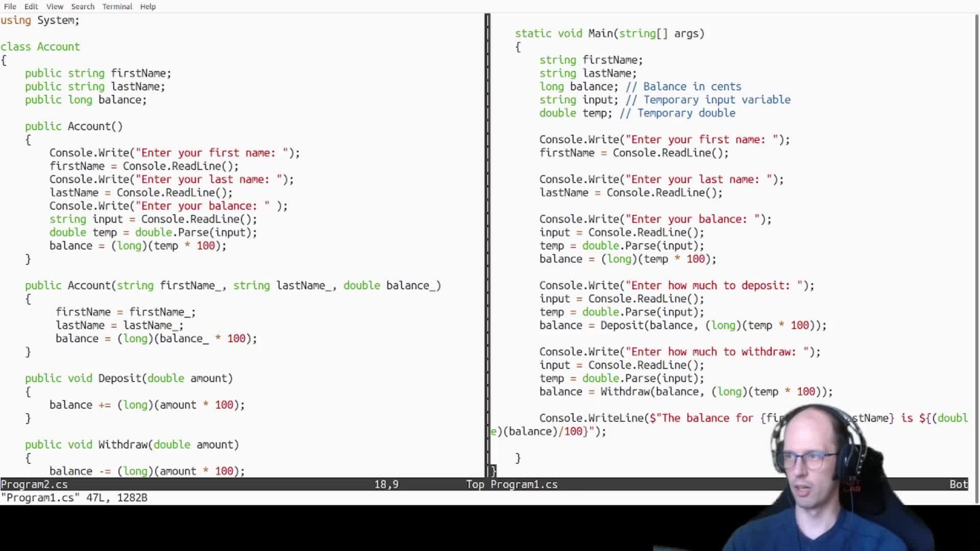
Task: Open the View menu
Action: [55, 7]
